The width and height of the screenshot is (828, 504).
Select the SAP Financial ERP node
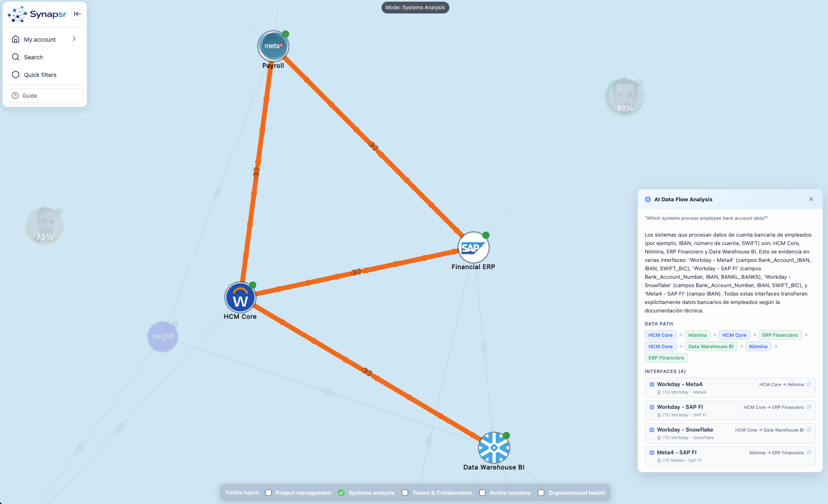click(473, 248)
